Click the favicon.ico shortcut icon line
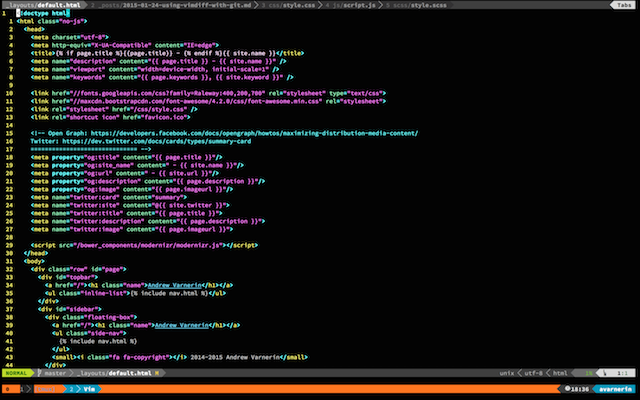This screenshot has width=640, height=400. tap(110, 117)
